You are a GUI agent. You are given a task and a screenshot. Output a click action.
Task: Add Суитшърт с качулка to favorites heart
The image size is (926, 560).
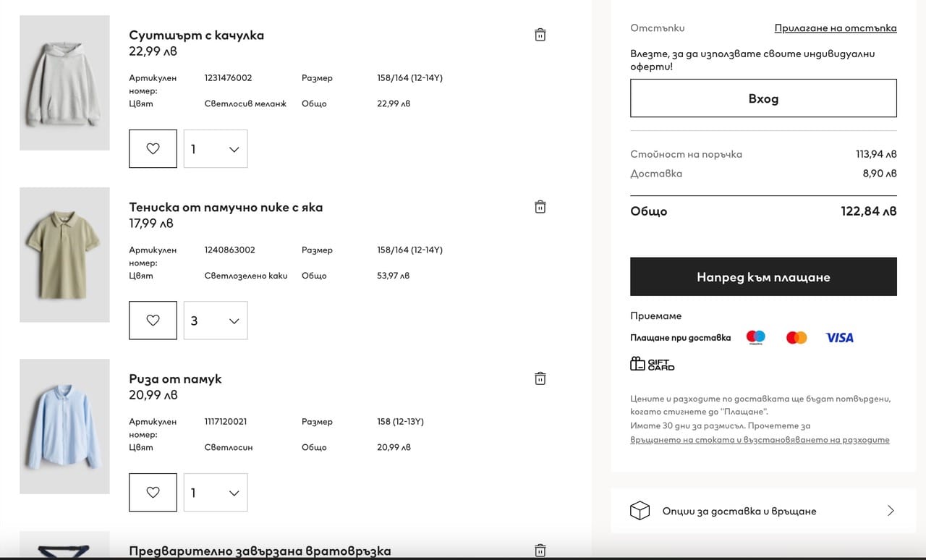point(153,148)
